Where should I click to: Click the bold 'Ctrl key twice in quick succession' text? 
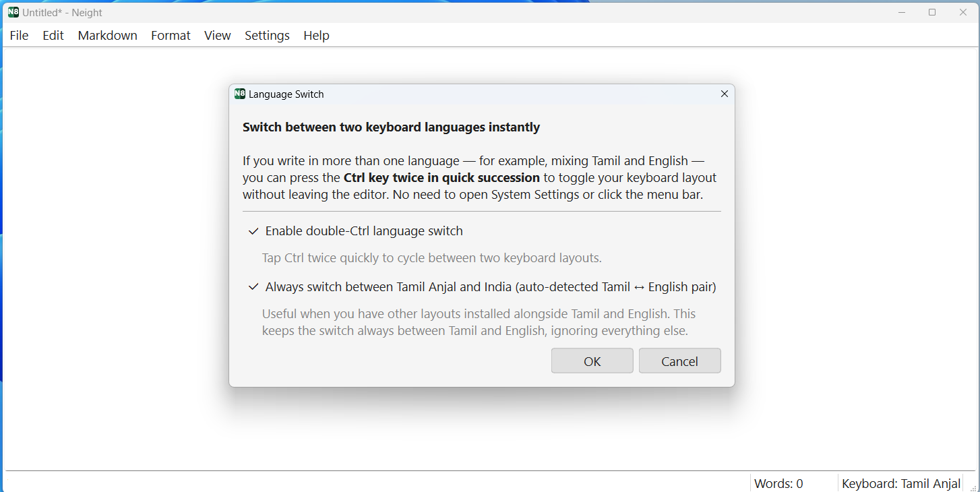point(441,178)
